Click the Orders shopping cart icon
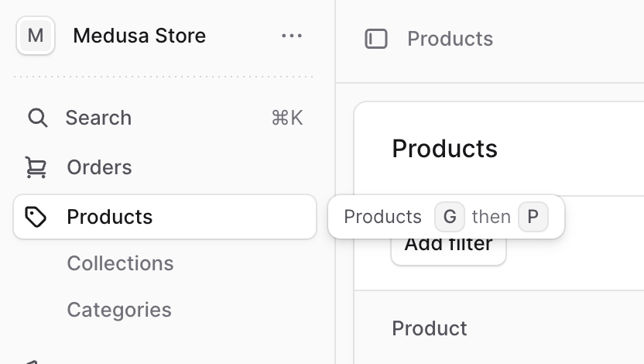Screen dimensions: 644x364 [36, 167]
